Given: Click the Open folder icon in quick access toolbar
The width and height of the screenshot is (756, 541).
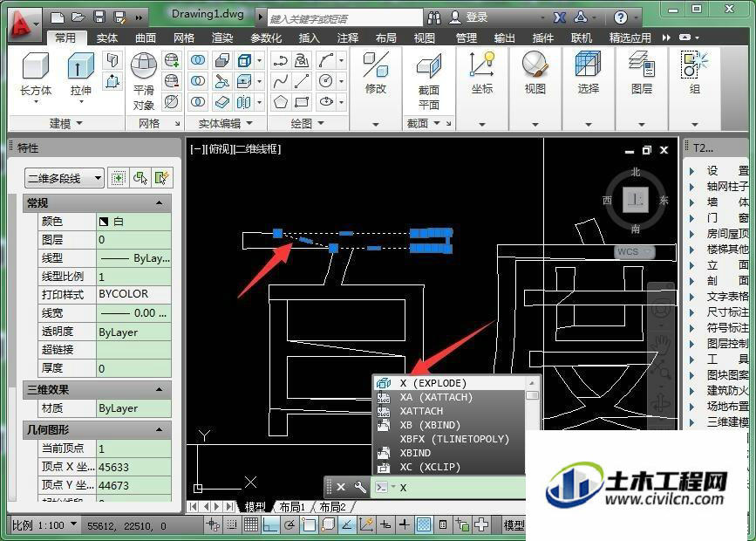Looking at the screenshot, I should pos(78,17).
